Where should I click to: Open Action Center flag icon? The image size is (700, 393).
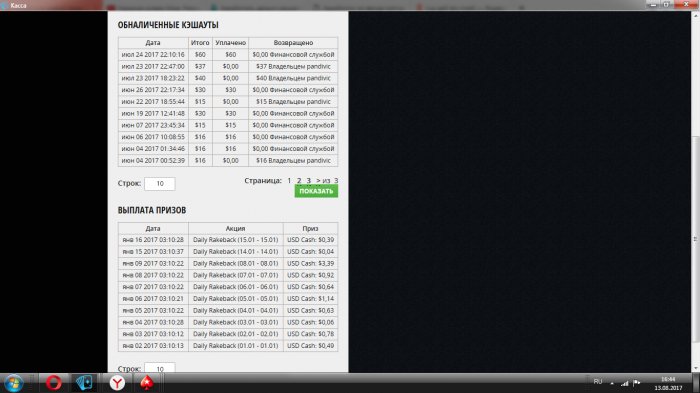(637, 383)
